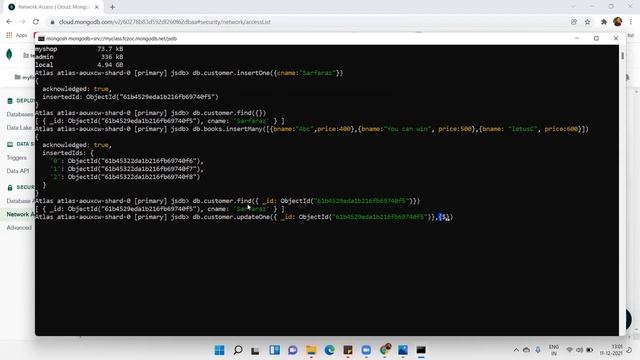Open Wi-Fi network tray icon
The image size is (640, 360).
569,350
